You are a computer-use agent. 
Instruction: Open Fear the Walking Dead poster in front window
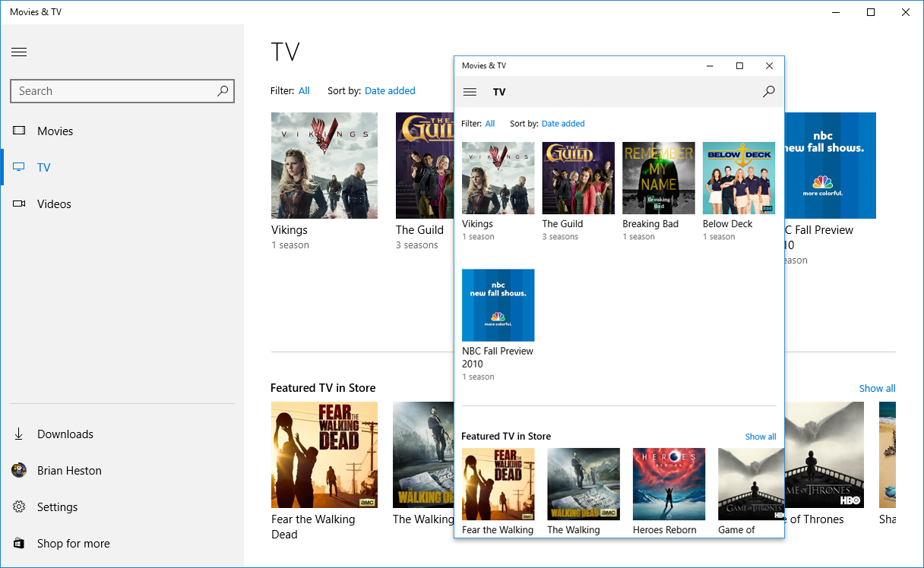click(x=498, y=484)
